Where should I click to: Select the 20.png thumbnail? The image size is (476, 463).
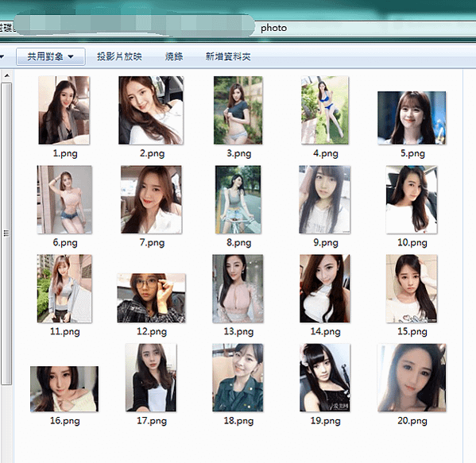pyautogui.click(x=412, y=377)
